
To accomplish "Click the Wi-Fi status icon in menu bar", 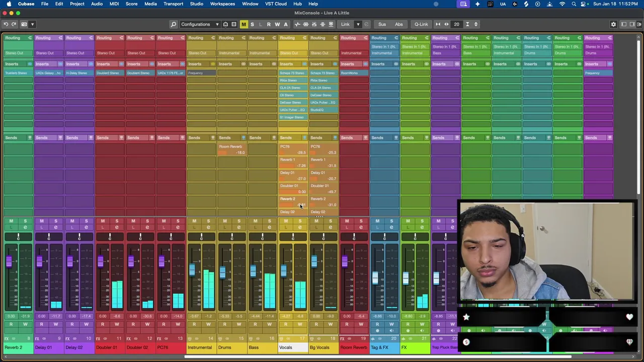I will [x=561, y=4].
